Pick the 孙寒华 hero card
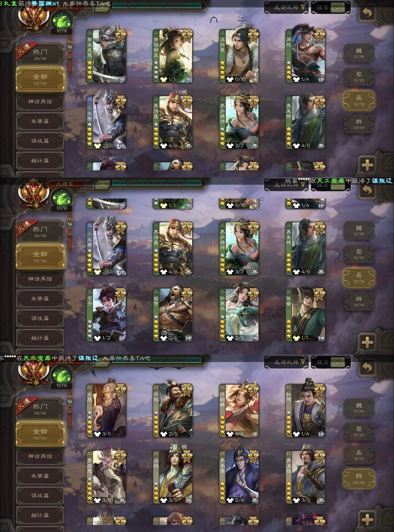 239,315
